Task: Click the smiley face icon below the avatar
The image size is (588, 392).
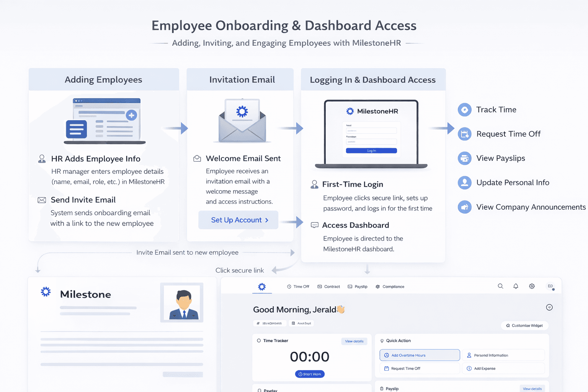Action: tap(549, 307)
